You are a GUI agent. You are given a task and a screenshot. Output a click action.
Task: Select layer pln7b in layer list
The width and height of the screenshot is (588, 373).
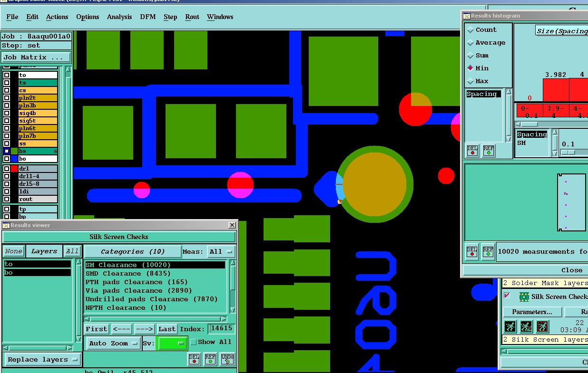(38, 136)
